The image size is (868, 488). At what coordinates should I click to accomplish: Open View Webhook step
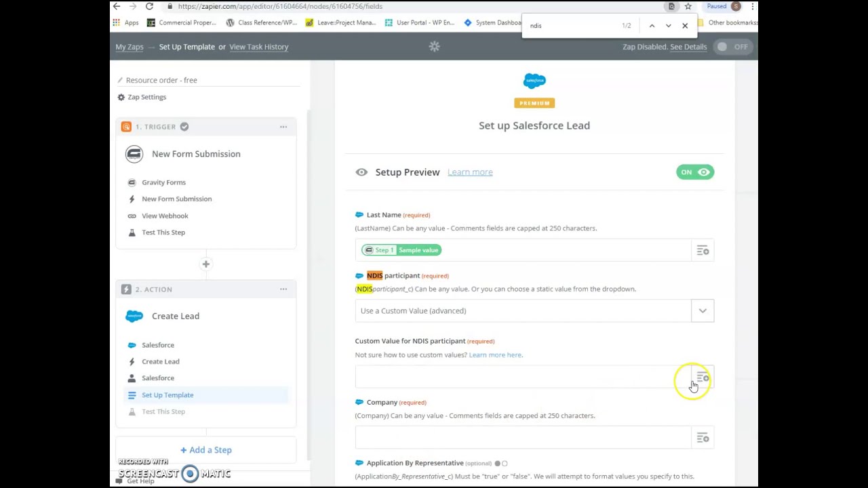click(x=165, y=216)
